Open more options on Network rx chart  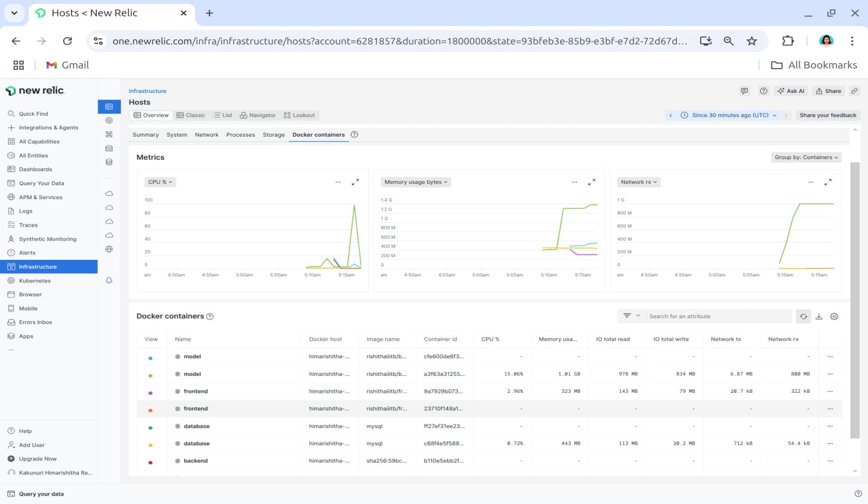click(x=811, y=182)
